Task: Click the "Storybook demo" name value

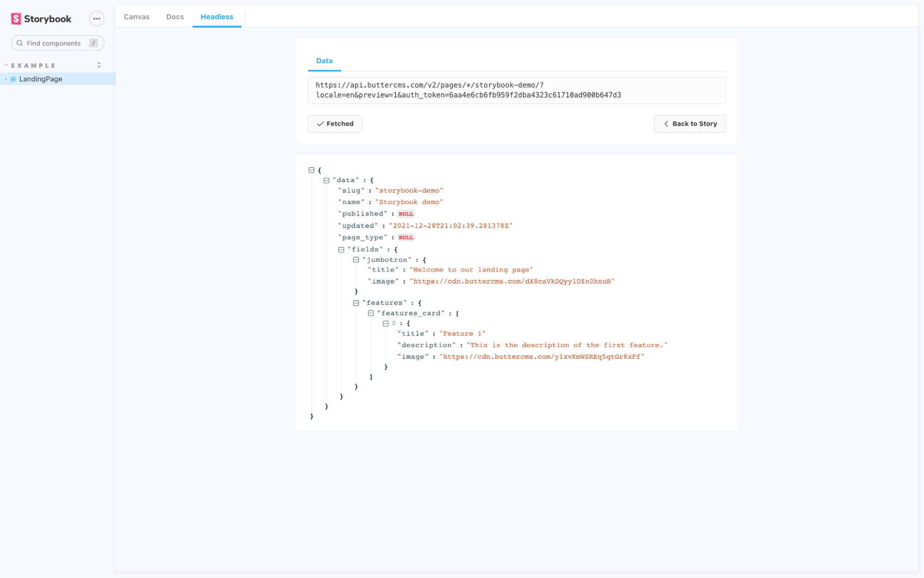Action: [409, 202]
